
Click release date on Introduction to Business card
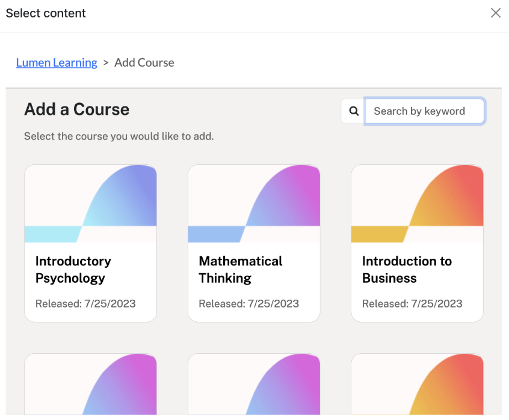(412, 303)
